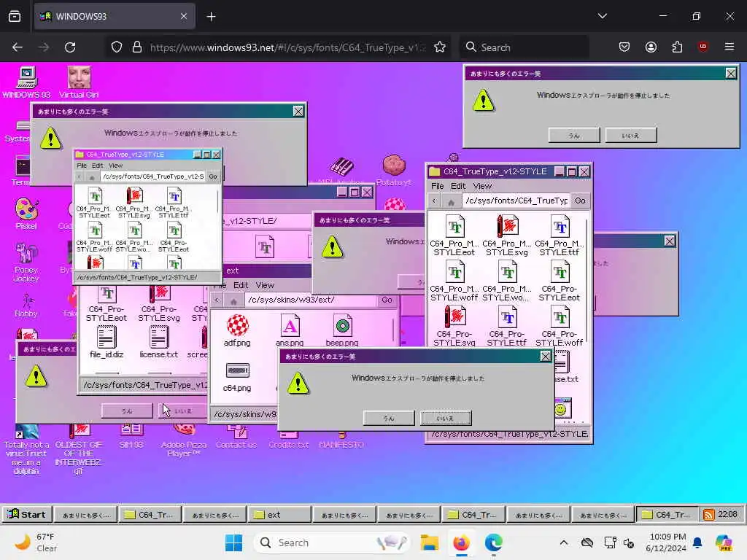
Task: Open Edit menu in the right C64_TrueType window
Action: [x=458, y=186]
